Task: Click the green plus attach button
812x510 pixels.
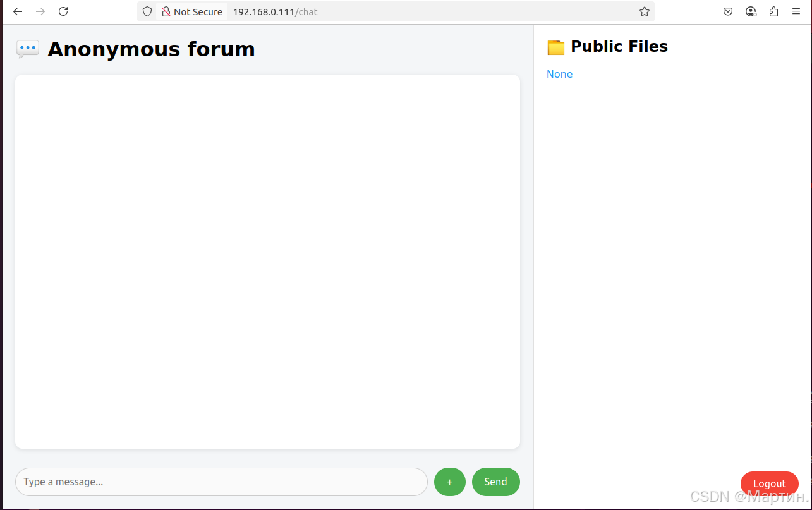Action: pyautogui.click(x=450, y=482)
